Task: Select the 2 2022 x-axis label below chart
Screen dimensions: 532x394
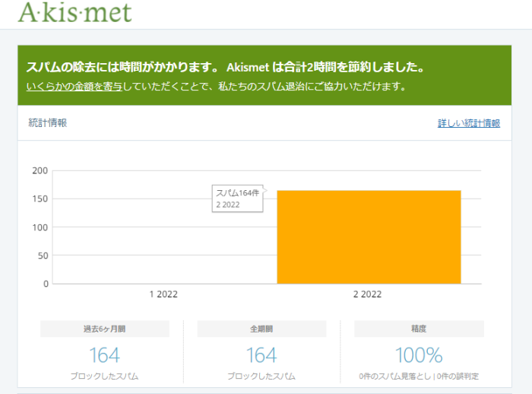Action: [x=368, y=294]
